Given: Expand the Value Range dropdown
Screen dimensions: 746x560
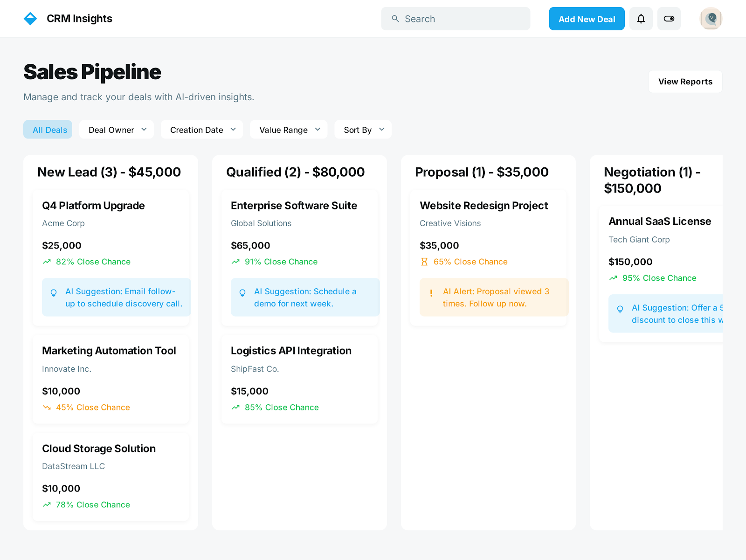Looking at the screenshot, I should pyautogui.click(x=288, y=130).
